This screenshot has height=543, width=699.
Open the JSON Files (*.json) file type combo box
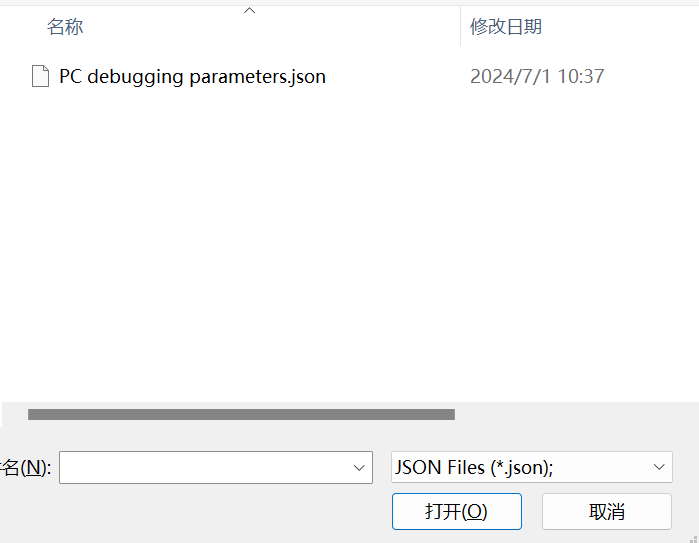(532, 467)
